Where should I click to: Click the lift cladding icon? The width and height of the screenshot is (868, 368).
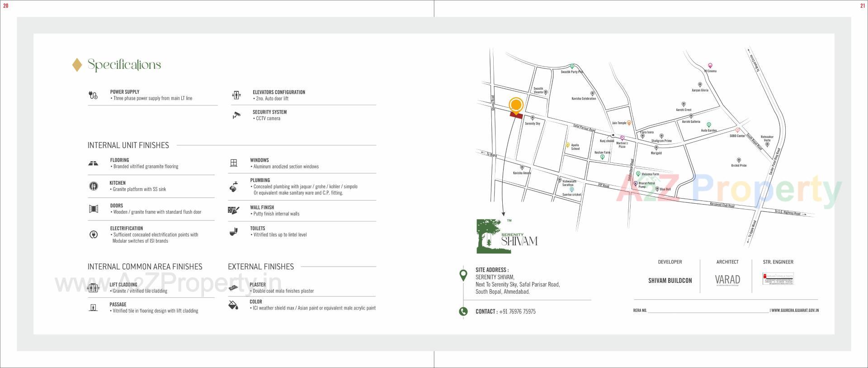pos(93,288)
